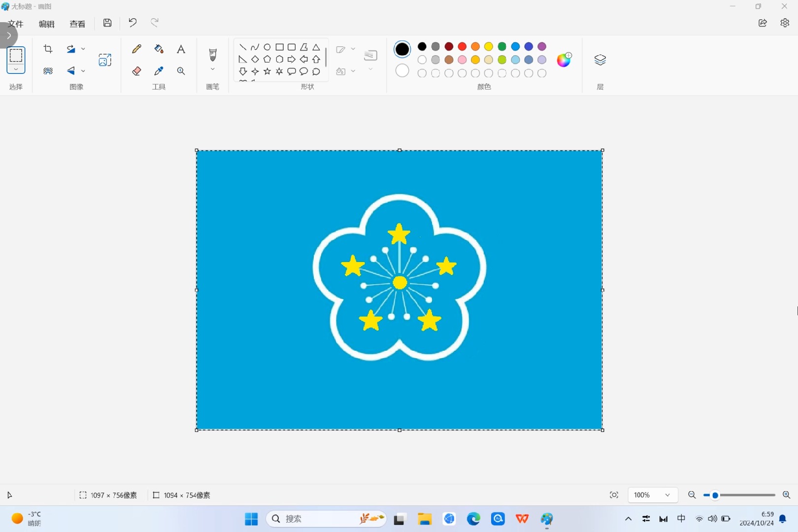Open the 查看 menu
Image resolution: width=798 pixels, height=532 pixels.
point(77,24)
